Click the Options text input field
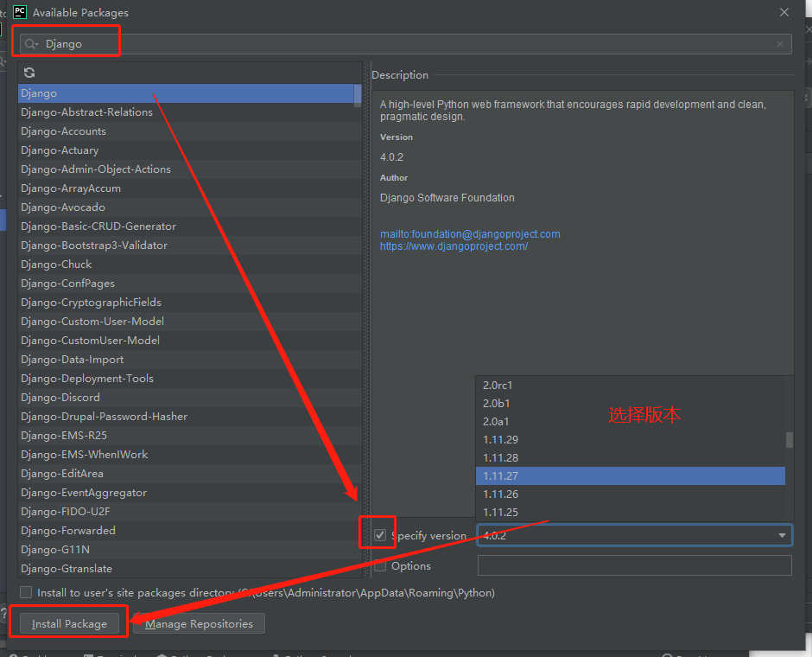Viewport: 812px width, 657px height. [x=634, y=565]
